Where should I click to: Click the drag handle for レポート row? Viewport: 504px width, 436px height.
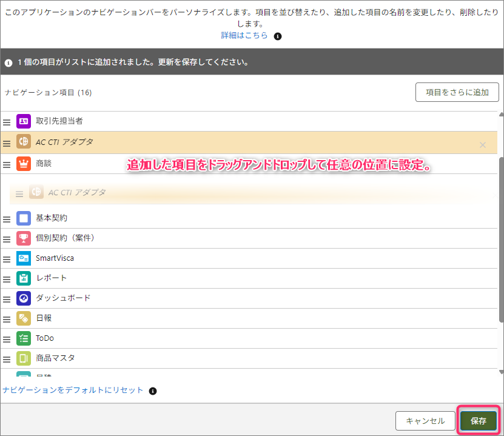7,279
